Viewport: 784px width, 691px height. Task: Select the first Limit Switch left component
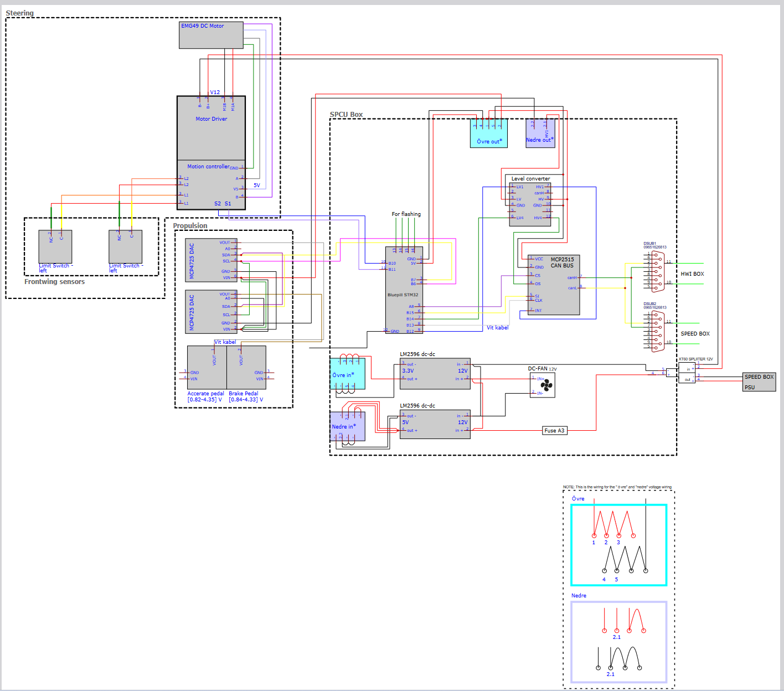(x=55, y=246)
